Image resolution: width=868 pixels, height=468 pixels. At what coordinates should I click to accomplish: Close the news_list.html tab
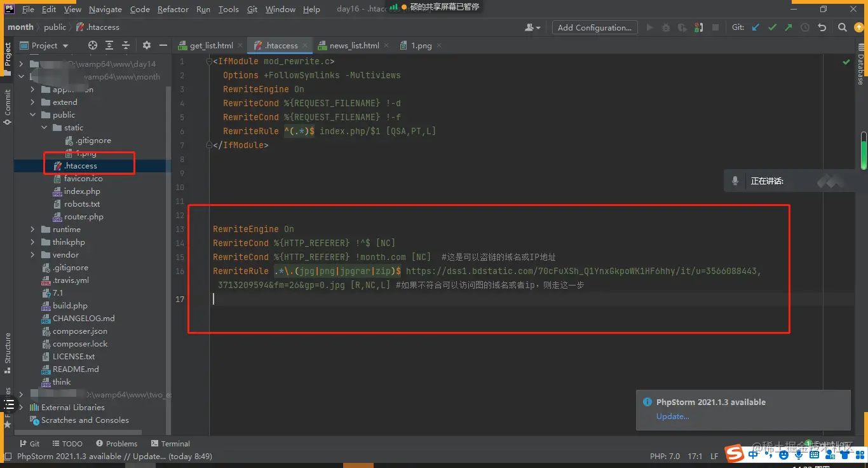point(386,46)
